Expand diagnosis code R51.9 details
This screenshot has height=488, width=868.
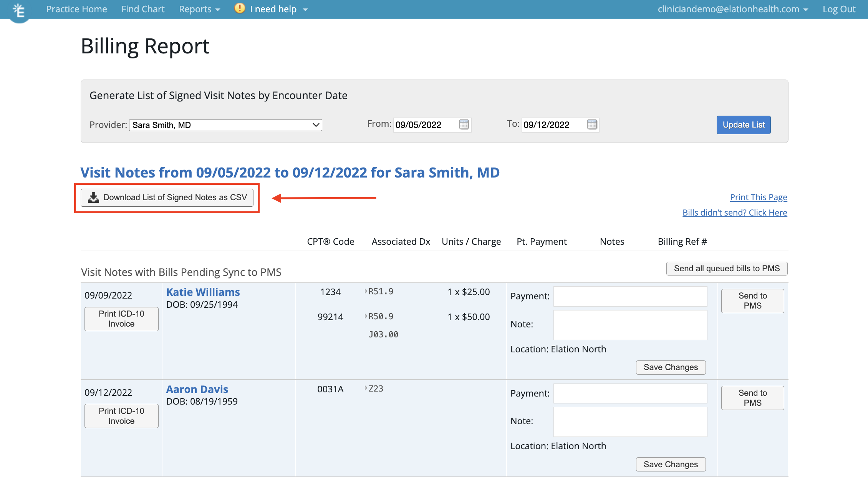pyautogui.click(x=365, y=292)
